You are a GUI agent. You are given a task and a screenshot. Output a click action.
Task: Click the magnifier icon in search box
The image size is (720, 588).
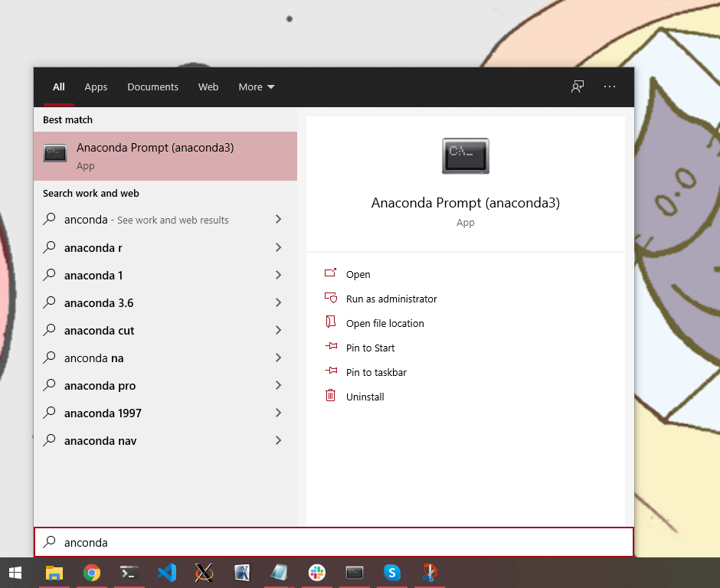[x=49, y=542]
